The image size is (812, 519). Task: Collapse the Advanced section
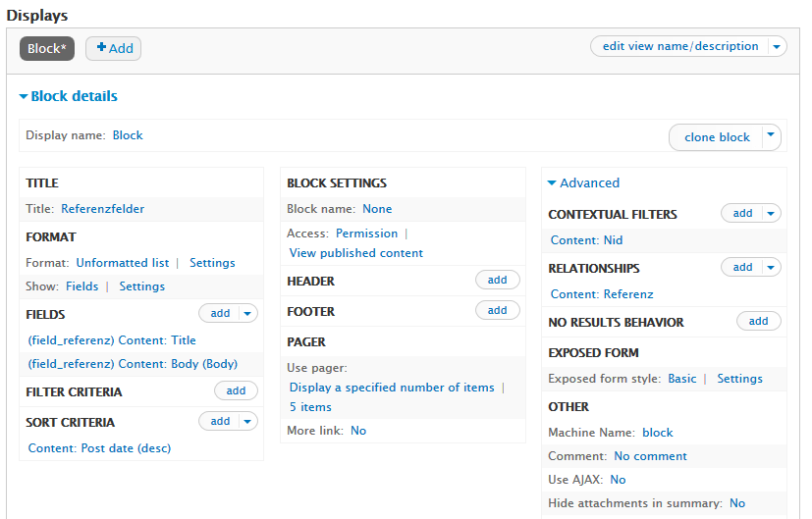(x=583, y=182)
